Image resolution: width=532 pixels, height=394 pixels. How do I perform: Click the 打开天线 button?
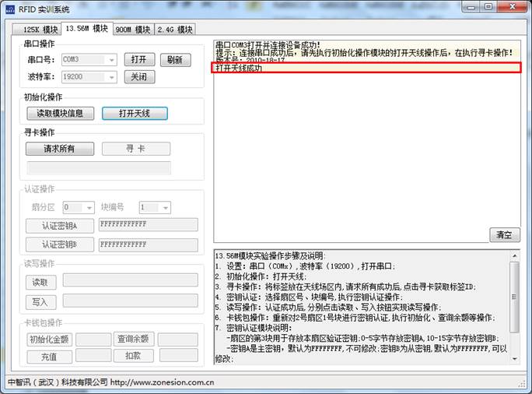click(x=135, y=113)
